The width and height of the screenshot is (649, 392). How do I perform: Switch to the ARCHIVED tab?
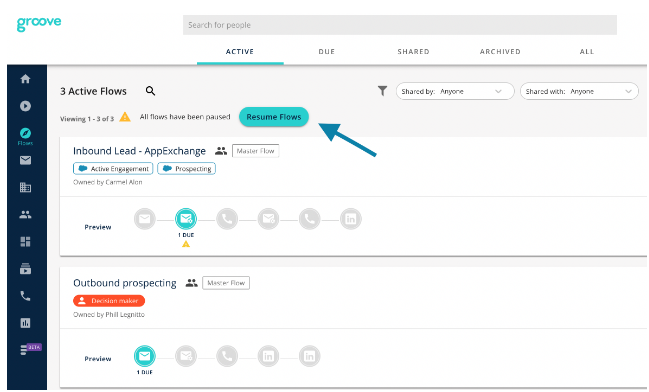500,52
